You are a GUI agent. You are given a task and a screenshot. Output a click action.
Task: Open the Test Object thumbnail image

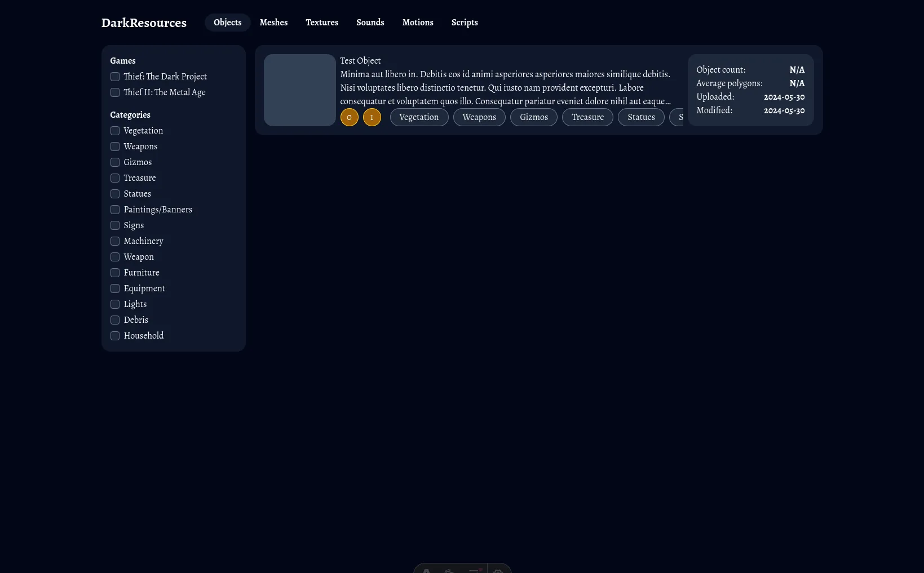299,90
